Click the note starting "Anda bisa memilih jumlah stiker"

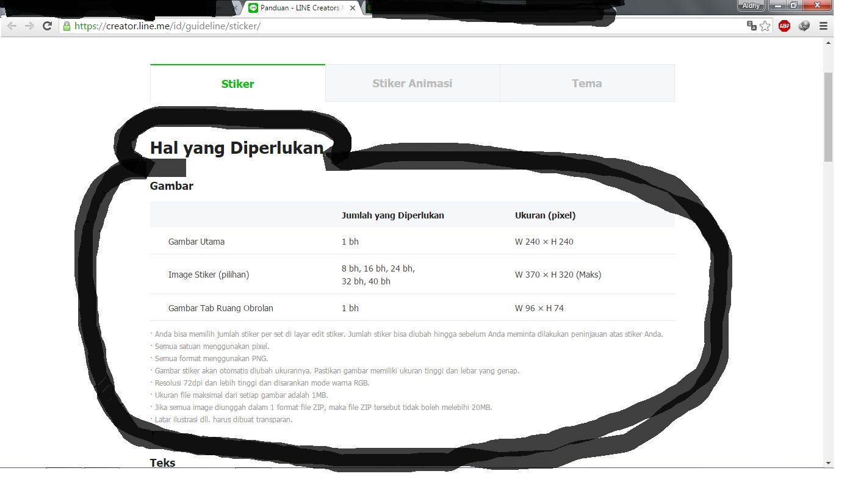pyautogui.click(x=406, y=334)
